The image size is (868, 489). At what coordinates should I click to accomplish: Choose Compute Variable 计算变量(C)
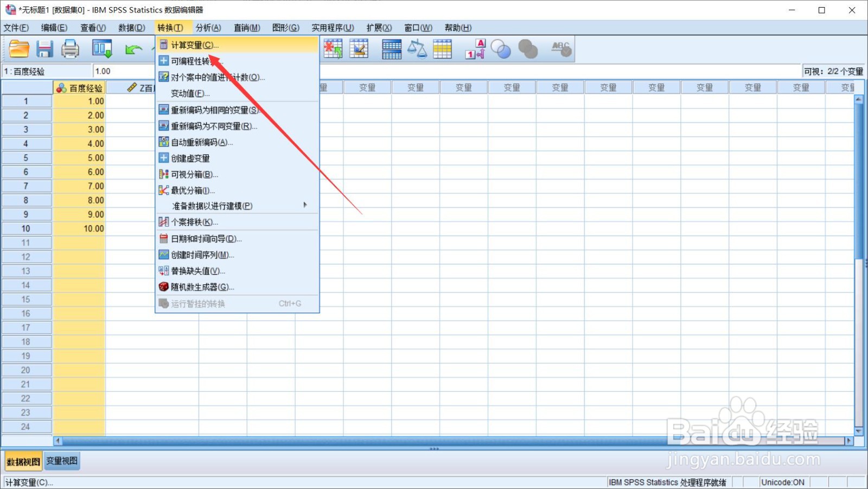click(x=237, y=45)
